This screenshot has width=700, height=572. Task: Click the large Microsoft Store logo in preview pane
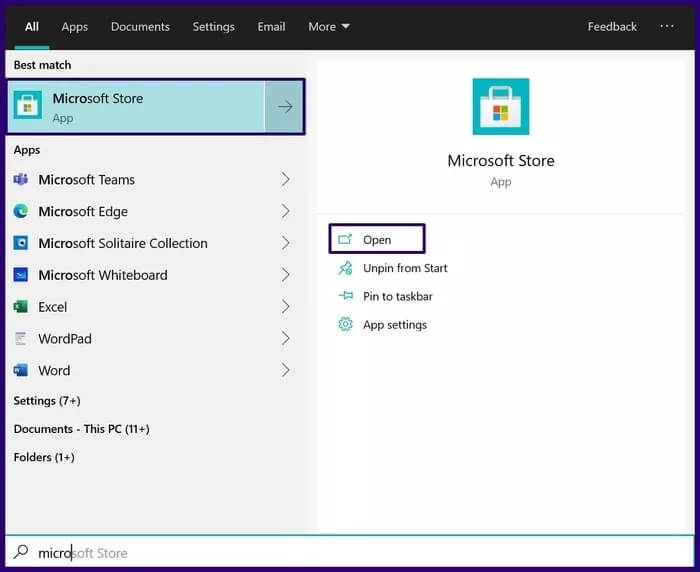click(501, 107)
